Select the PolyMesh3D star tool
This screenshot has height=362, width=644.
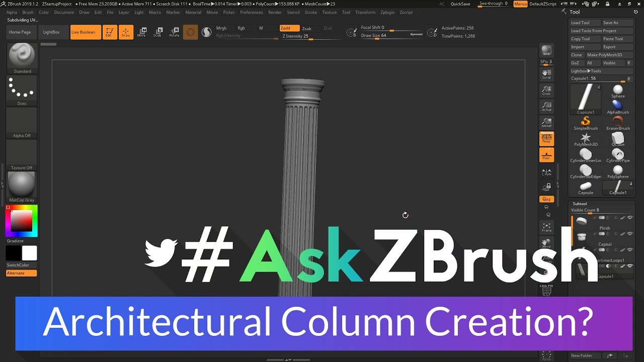(586, 140)
